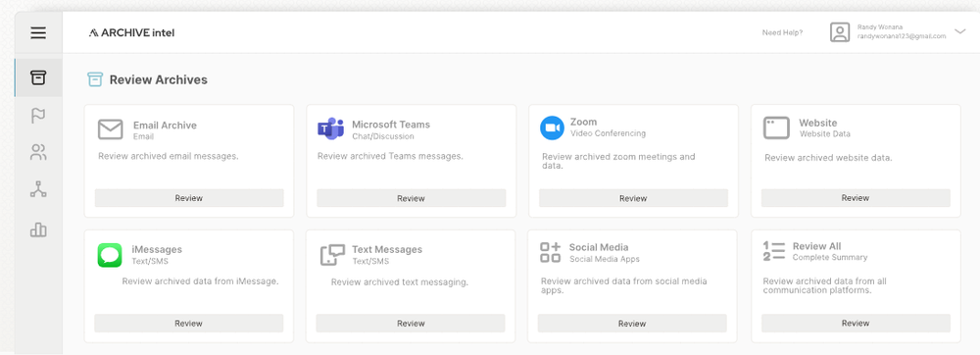Click the Complete Summary subtitle
980x355 pixels.
(830, 258)
